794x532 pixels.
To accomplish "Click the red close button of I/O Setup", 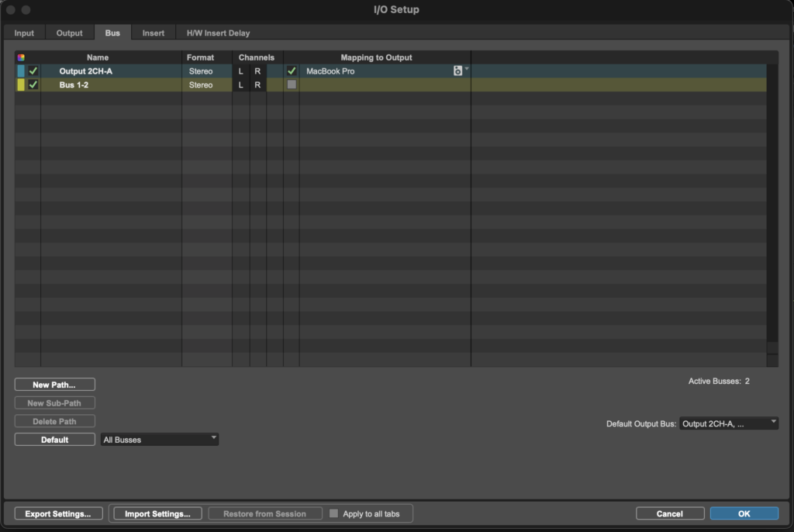I will [x=11, y=10].
